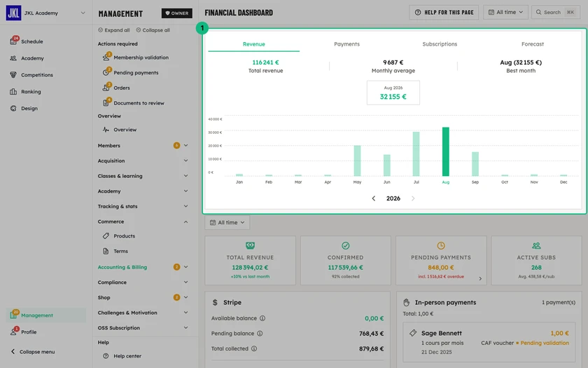Open the header All time dropdown
The image size is (588, 368).
click(x=505, y=13)
